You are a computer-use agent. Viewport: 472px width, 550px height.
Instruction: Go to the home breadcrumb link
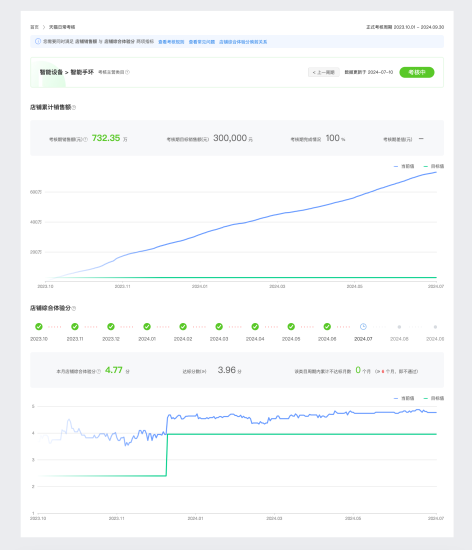point(34,27)
